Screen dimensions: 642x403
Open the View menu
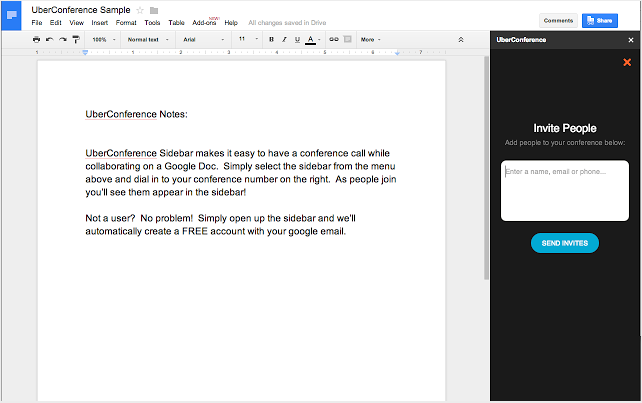coord(76,23)
